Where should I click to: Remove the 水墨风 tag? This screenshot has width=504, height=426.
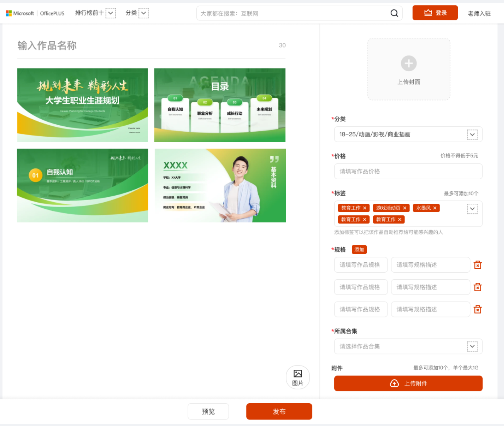click(x=435, y=208)
